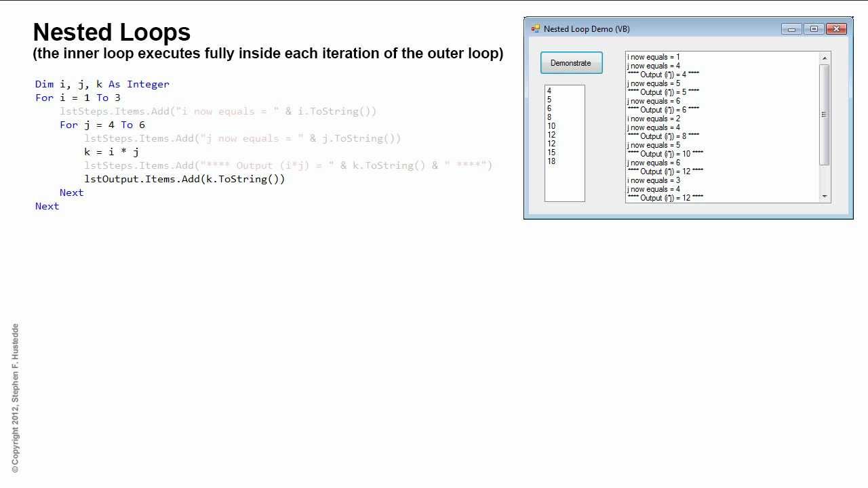Select value 6 in the output list
This screenshot has width=868, height=488.
(565, 108)
